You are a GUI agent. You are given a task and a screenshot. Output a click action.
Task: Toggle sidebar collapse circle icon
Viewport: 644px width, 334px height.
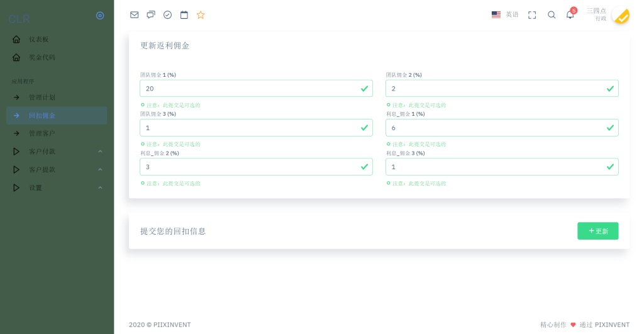point(100,16)
